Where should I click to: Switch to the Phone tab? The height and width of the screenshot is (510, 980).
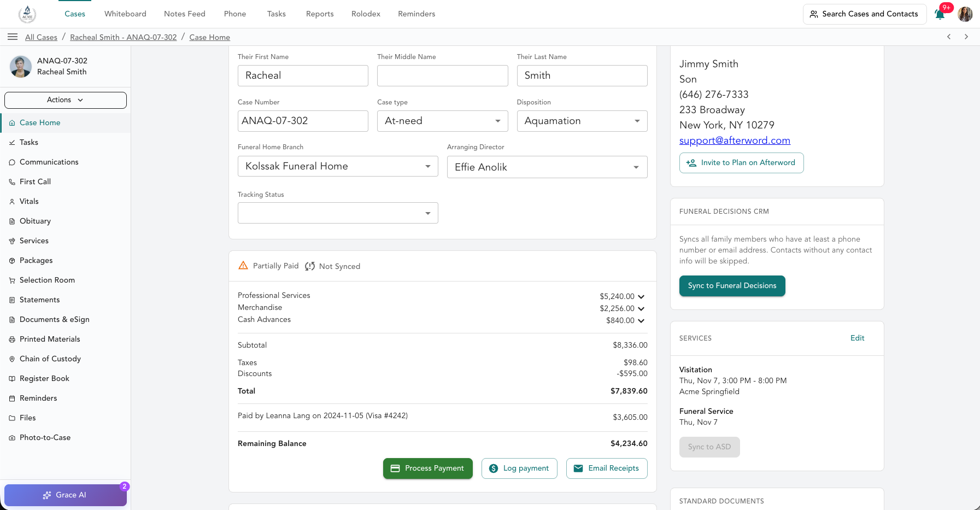point(235,14)
